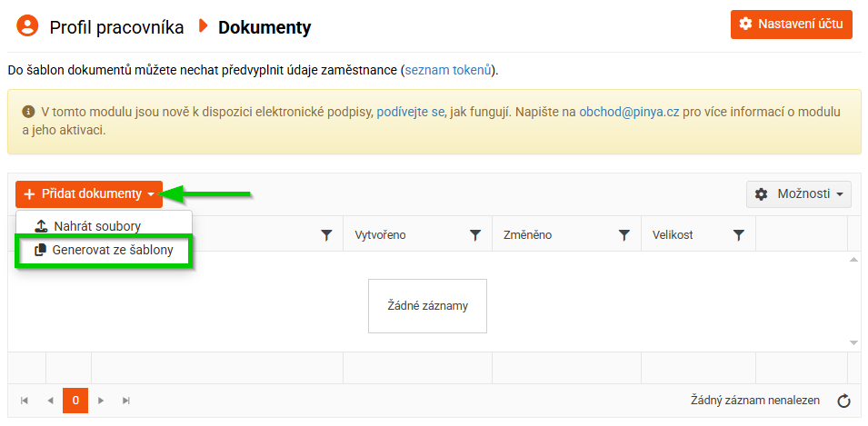Click the Žádné záznamy message box
868x426 pixels.
coord(427,306)
